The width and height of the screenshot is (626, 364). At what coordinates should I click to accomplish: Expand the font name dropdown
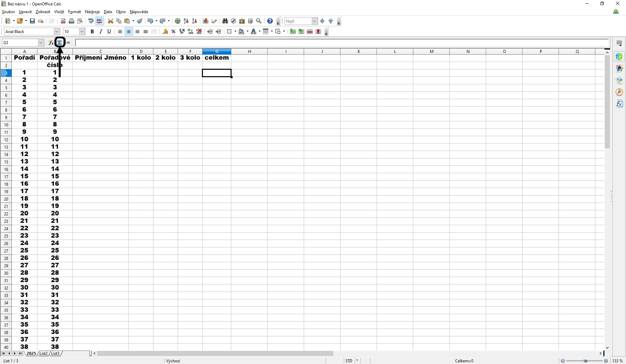[x=57, y=31]
